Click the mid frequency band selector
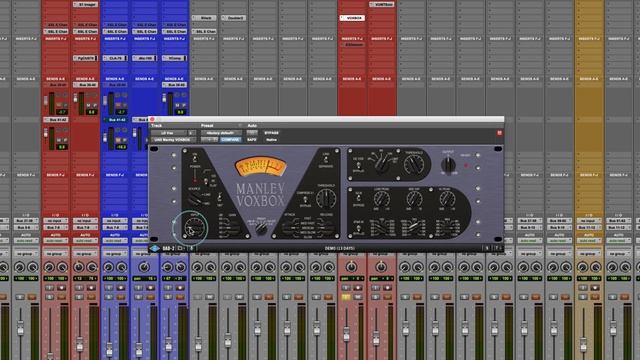This screenshot has width=640, height=360. click(x=414, y=228)
